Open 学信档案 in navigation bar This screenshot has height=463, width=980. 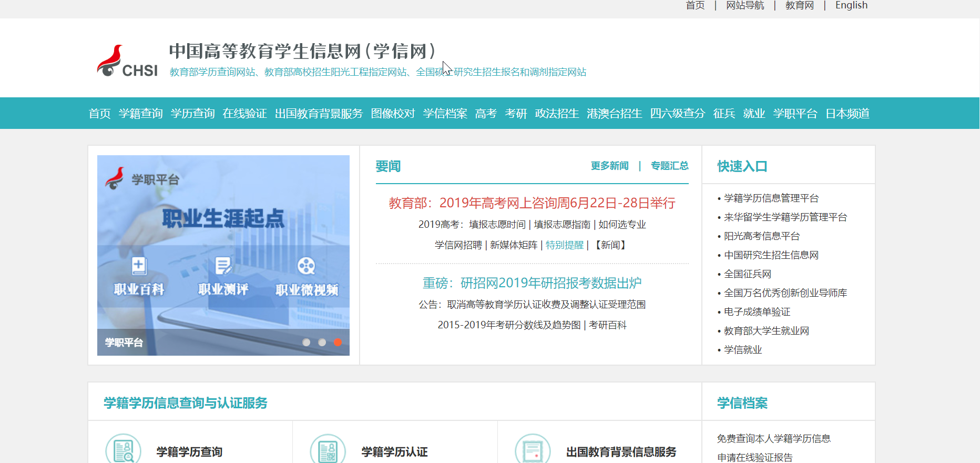(445, 114)
